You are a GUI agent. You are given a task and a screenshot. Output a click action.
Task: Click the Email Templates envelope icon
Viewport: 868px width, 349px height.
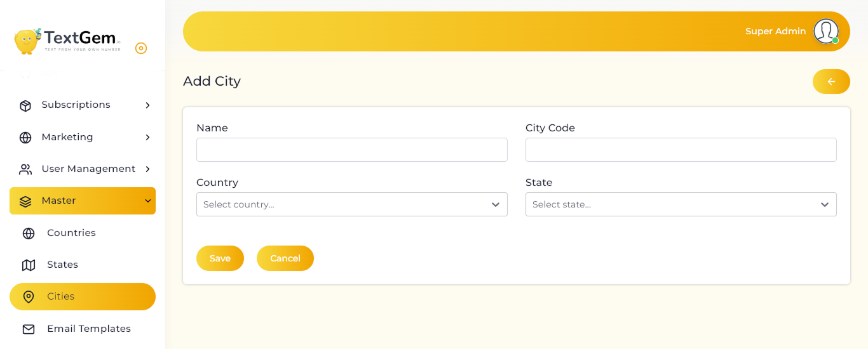tap(29, 329)
